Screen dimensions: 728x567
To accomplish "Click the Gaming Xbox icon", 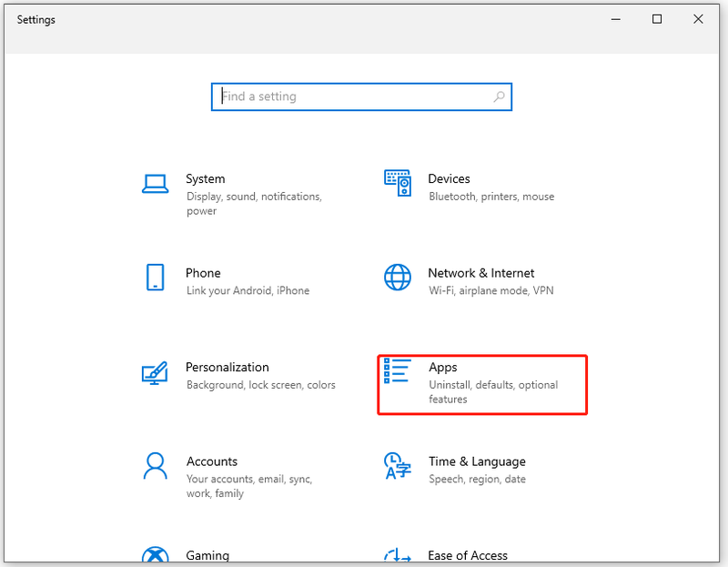I will (155, 554).
